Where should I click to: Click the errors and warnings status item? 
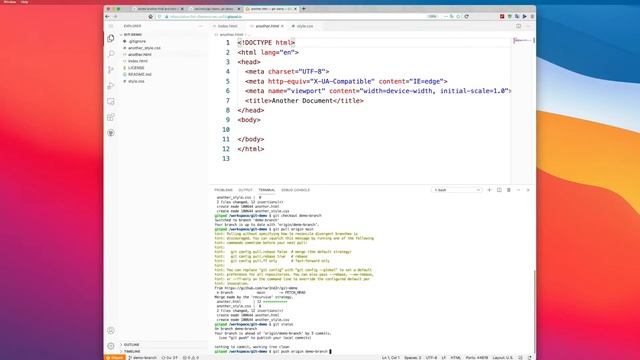pos(191,358)
